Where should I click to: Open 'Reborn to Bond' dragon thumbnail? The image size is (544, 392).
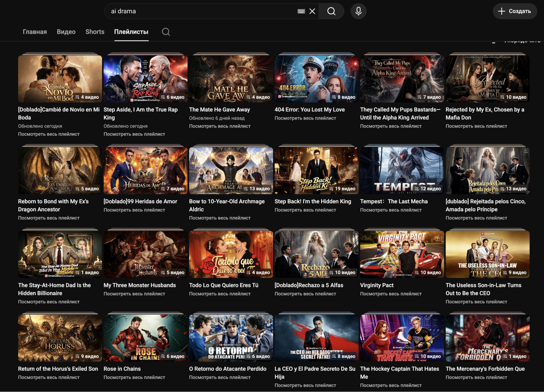pos(60,170)
